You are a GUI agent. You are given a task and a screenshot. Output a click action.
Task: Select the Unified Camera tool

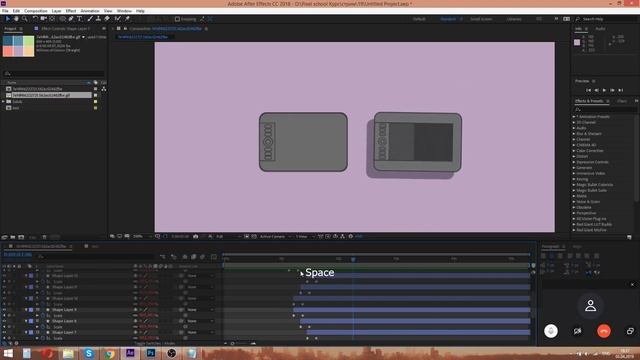coord(43,19)
